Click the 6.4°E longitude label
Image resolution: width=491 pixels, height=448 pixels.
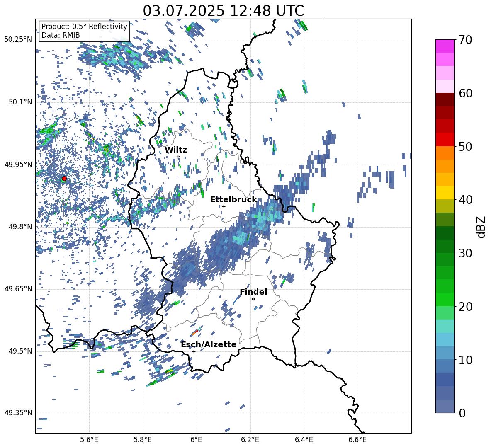tap(304, 440)
